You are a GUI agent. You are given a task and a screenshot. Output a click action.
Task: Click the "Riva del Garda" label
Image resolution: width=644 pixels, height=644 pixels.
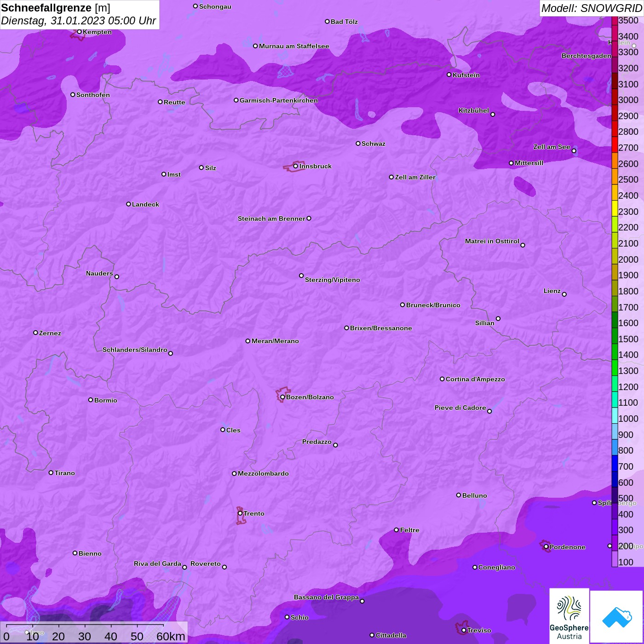(x=157, y=563)
